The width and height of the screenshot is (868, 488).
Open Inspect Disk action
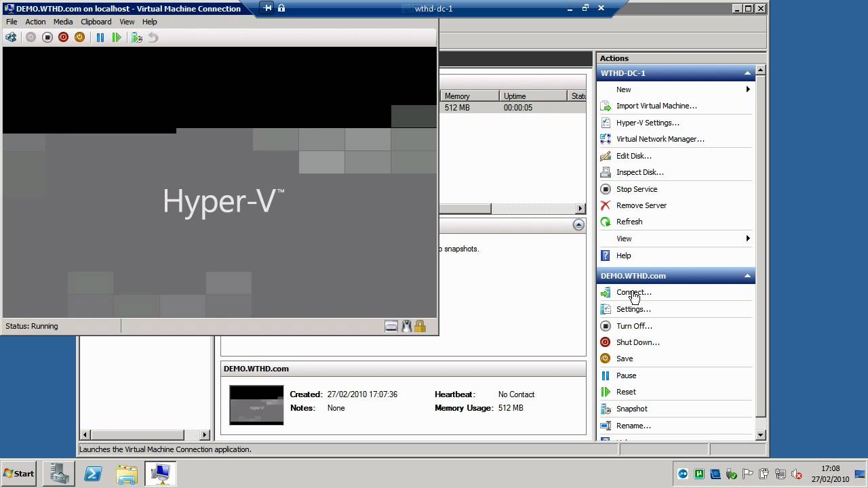(639, 172)
